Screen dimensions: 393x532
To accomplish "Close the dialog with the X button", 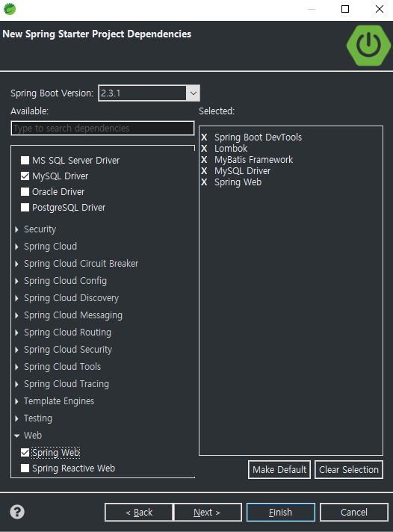I will (x=380, y=9).
